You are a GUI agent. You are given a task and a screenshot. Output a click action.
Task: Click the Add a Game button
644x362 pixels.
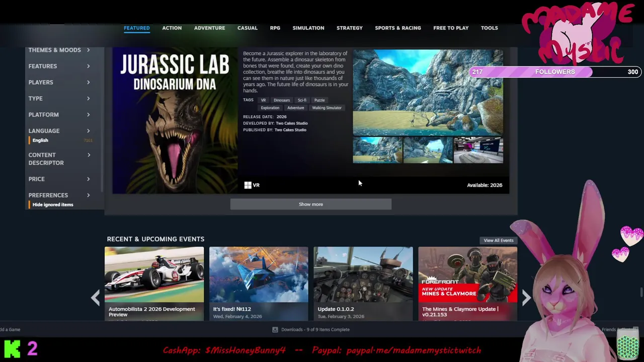coord(10,330)
